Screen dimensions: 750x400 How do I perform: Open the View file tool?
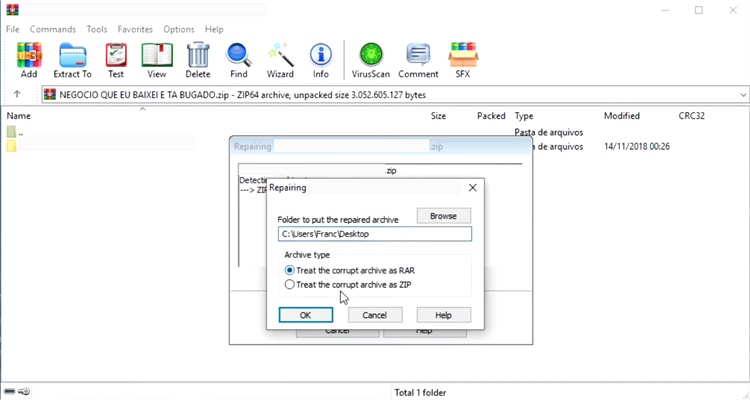[156, 60]
